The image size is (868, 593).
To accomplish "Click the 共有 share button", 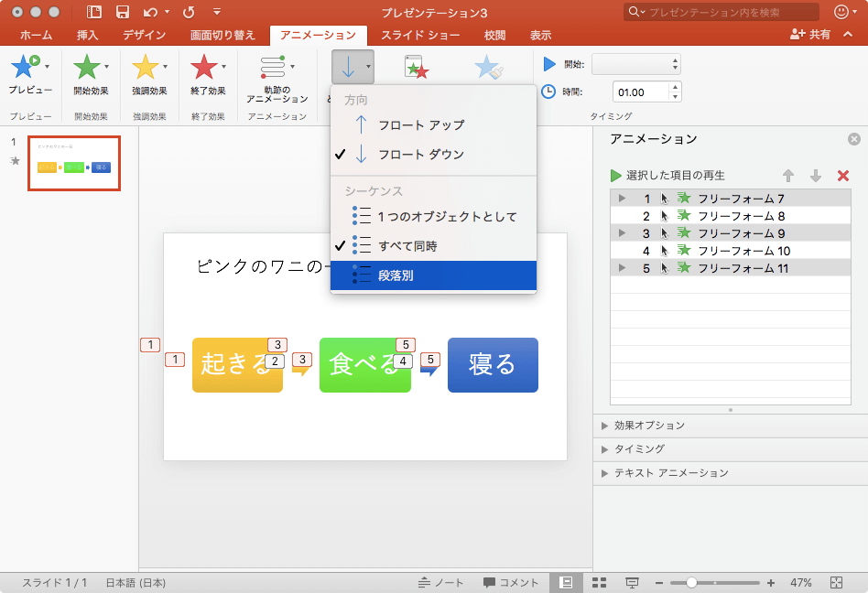I will tap(810, 34).
